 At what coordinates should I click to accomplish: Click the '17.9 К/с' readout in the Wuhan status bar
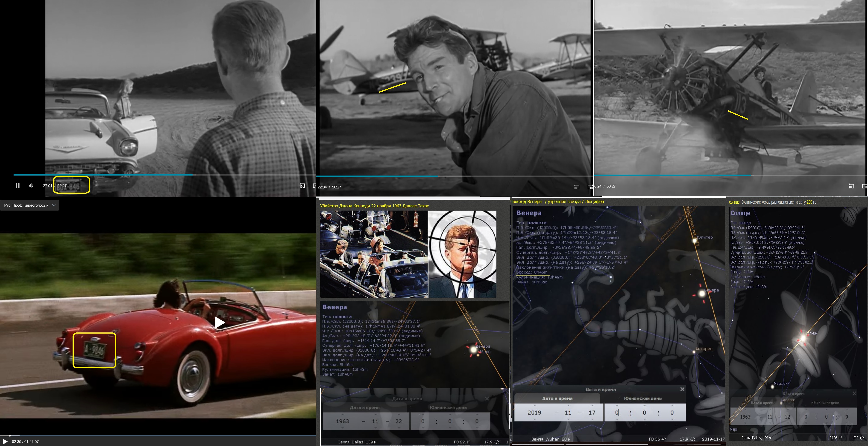coord(687,439)
